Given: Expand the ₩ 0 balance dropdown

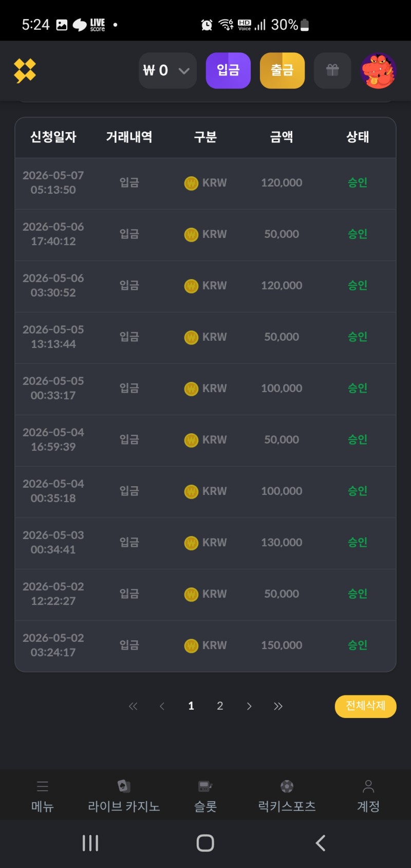Looking at the screenshot, I should tap(167, 70).
